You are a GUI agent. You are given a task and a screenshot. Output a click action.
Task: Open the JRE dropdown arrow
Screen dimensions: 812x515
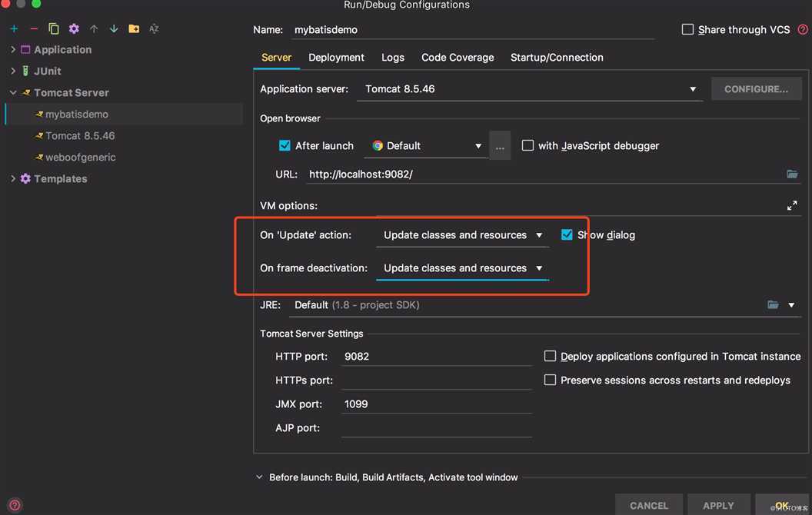(790, 305)
